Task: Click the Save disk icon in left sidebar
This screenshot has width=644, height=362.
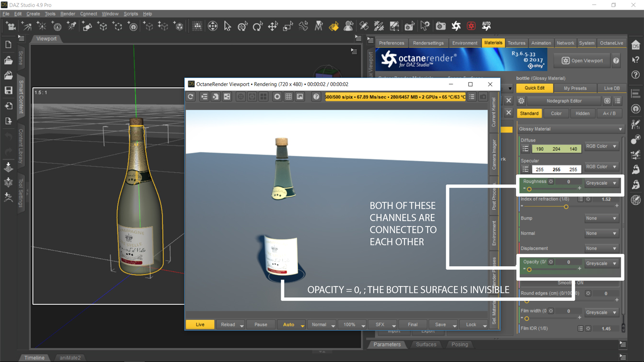Action: tap(9, 90)
